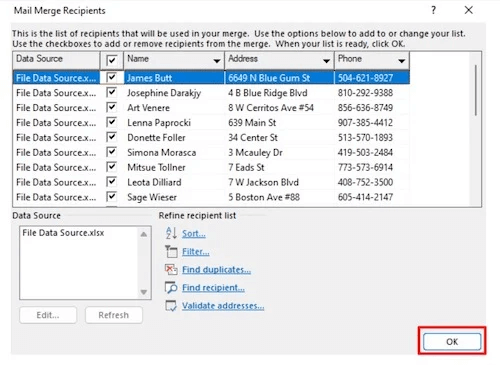Click phone number 513-570-1893
The height and width of the screenshot is (365, 500).
[x=365, y=137]
